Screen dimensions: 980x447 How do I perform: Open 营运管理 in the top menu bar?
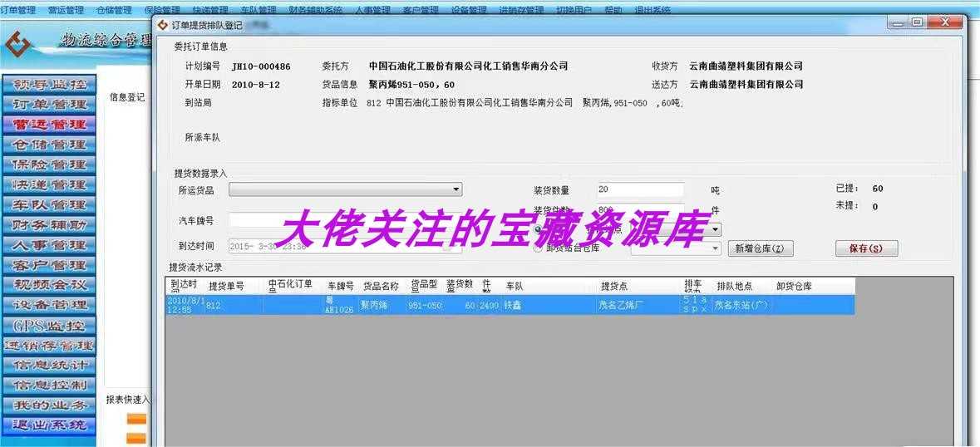[x=66, y=10]
